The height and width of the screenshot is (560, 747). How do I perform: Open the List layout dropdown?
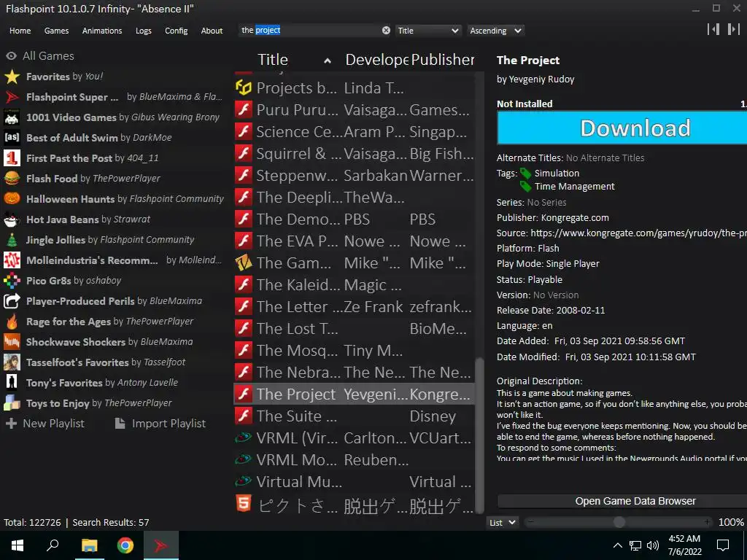503,522
